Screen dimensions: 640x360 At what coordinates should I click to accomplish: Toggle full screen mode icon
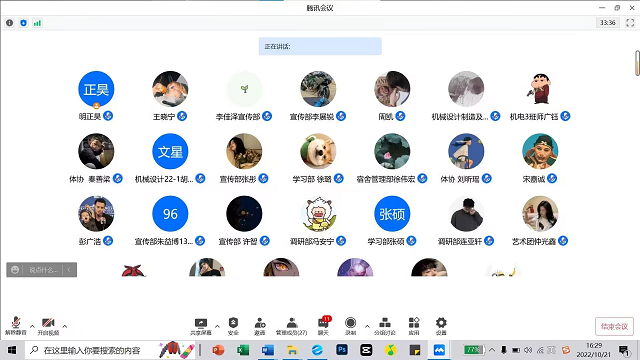(630, 23)
